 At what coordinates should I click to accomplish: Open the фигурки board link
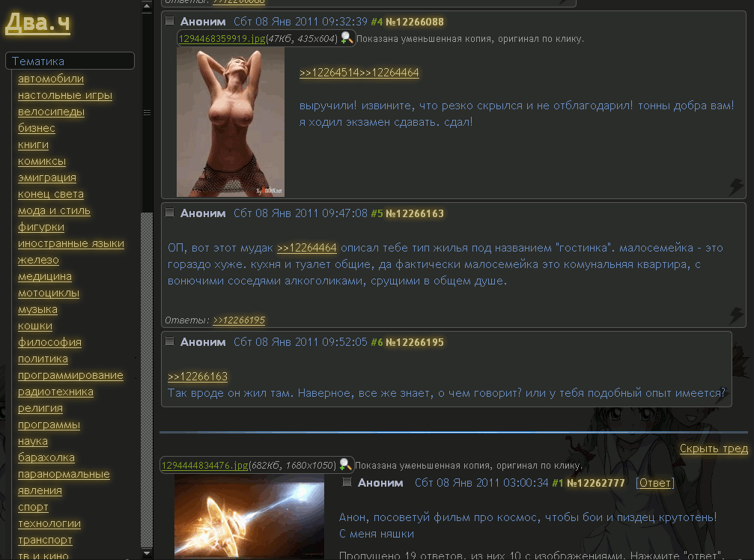point(41,227)
